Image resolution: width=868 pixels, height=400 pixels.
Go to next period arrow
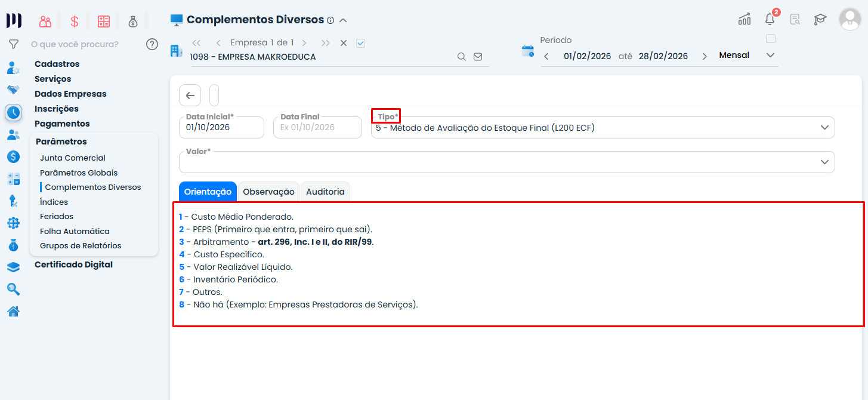point(705,56)
